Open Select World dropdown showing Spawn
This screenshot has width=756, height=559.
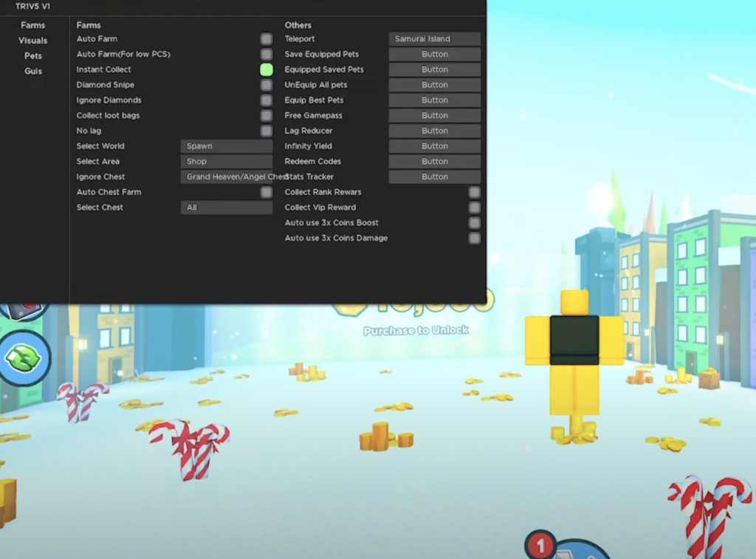pos(227,146)
